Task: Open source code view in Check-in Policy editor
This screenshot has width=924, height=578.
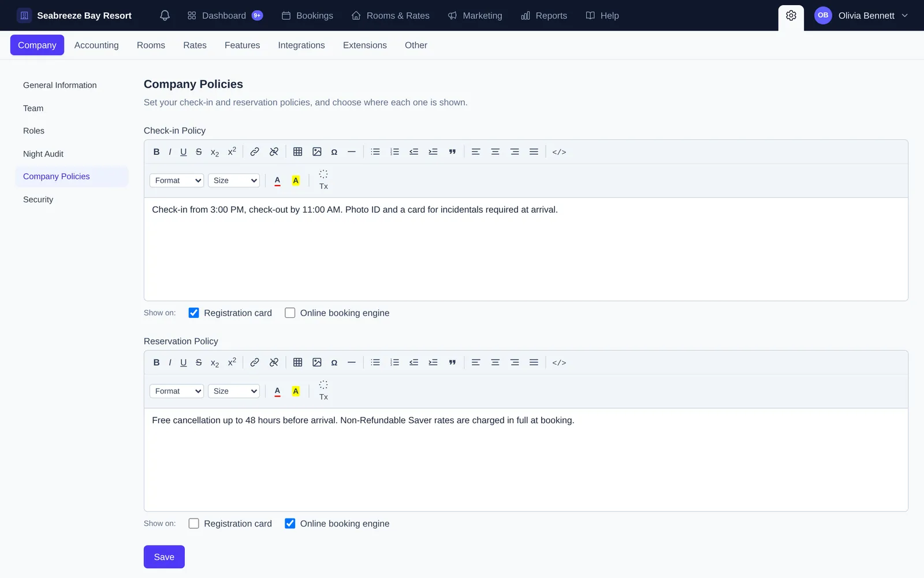Action: tap(559, 152)
